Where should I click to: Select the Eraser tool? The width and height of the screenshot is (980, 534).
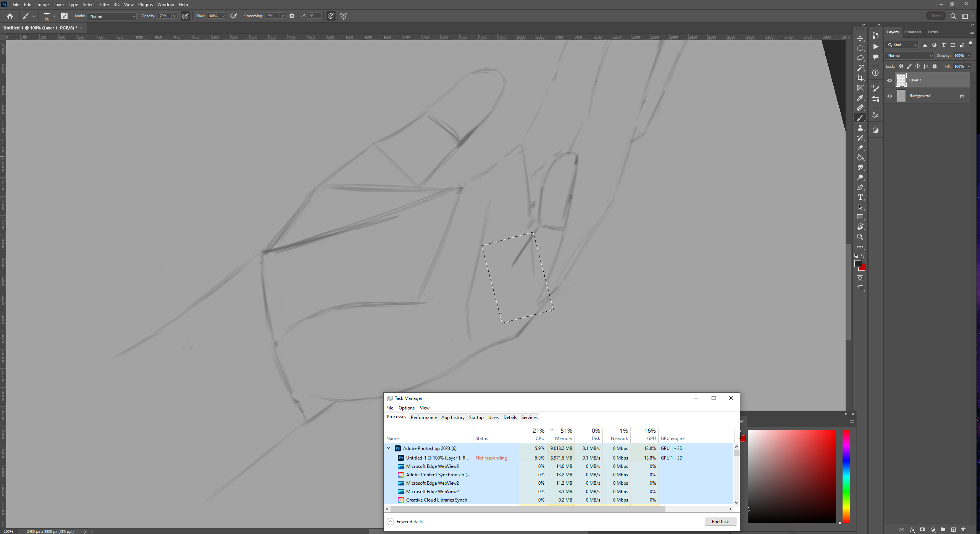tap(860, 148)
